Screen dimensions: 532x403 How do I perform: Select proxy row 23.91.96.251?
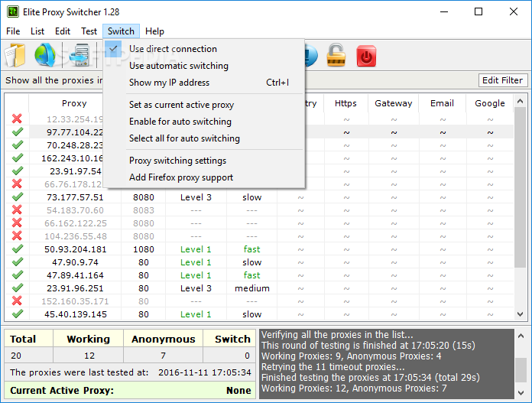pos(259,288)
